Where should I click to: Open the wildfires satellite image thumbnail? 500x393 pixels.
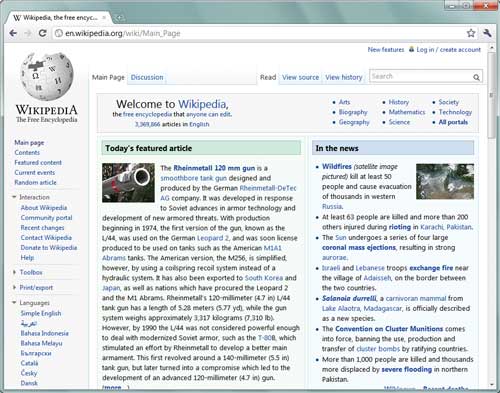(445, 181)
